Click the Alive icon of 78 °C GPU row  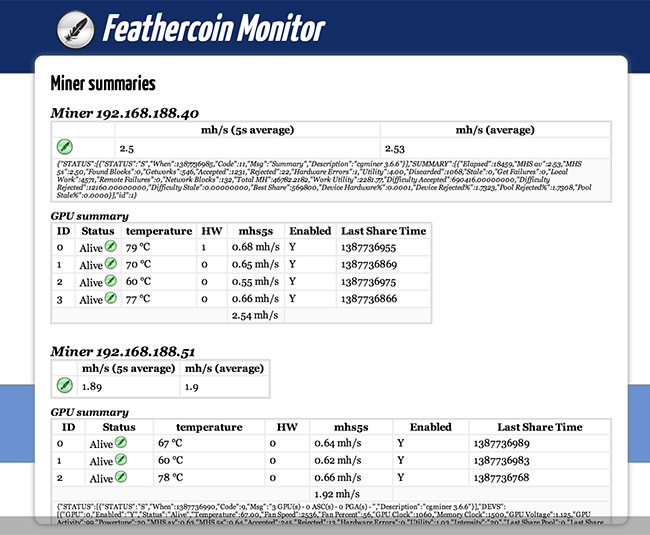point(121,477)
